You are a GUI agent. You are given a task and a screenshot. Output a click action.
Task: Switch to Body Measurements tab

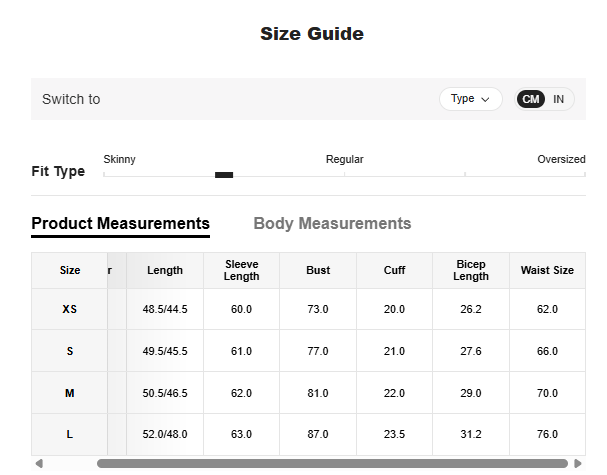tap(332, 223)
